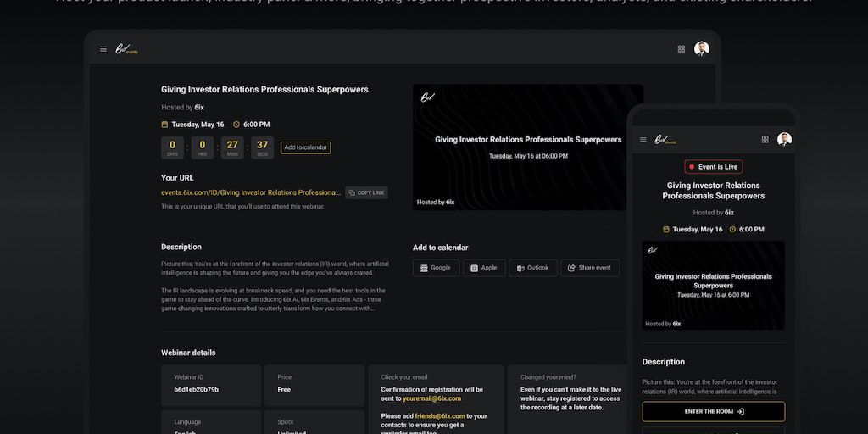The height and width of the screenshot is (434, 868).
Task: Click the mobile webinar banner thumbnail
Action: 713,286
